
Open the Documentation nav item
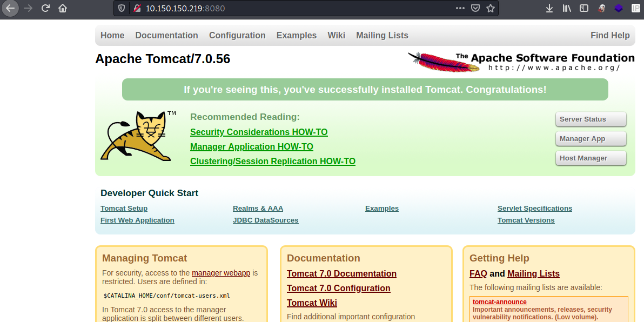(167, 35)
